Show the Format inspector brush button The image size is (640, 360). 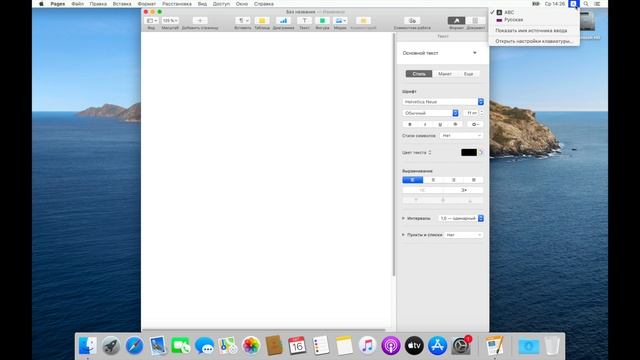(x=456, y=20)
